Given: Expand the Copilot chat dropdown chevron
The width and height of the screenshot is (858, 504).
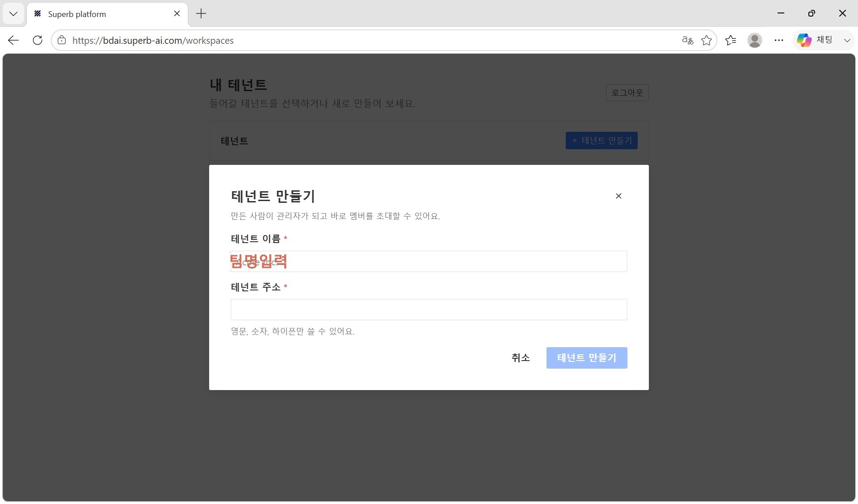Looking at the screenshot, I should point(847,40).
